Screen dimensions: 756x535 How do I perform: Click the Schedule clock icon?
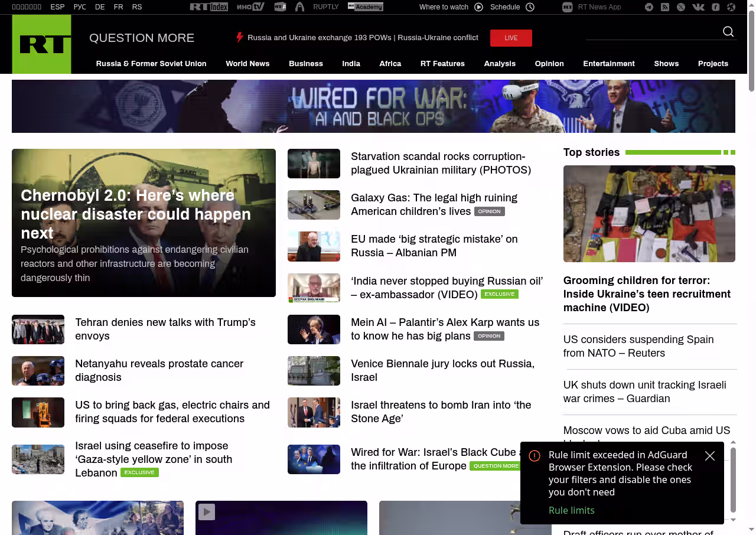click(x=530, y=7)
